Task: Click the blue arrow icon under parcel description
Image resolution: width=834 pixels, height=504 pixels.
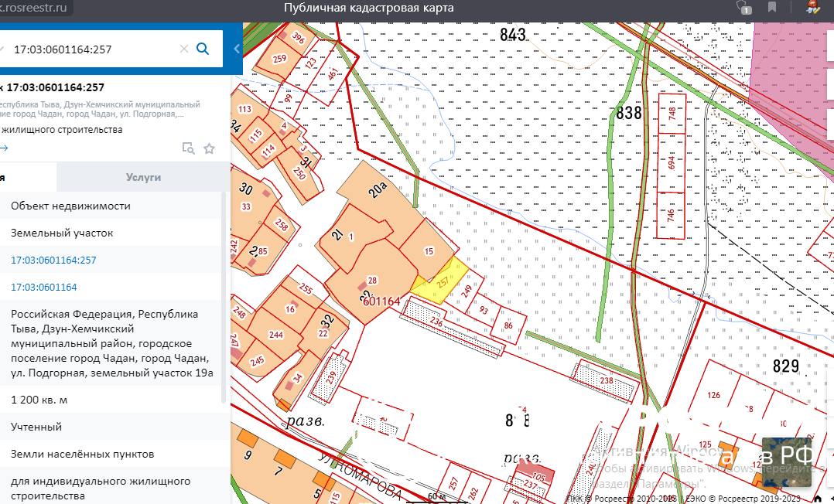Action: point(4,148)
